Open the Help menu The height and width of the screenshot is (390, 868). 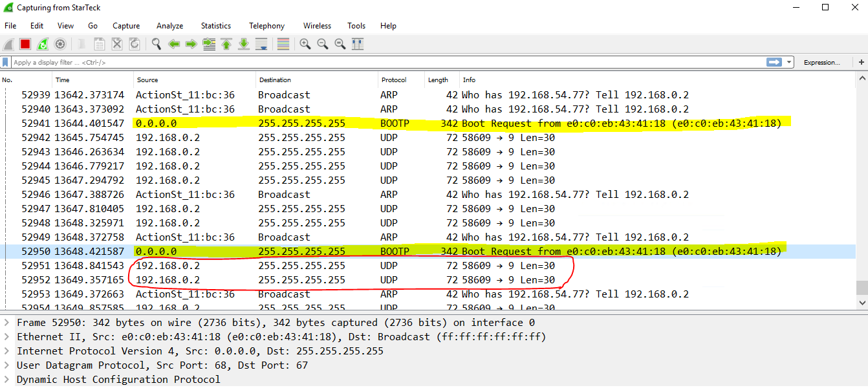(x=388, y=26)
